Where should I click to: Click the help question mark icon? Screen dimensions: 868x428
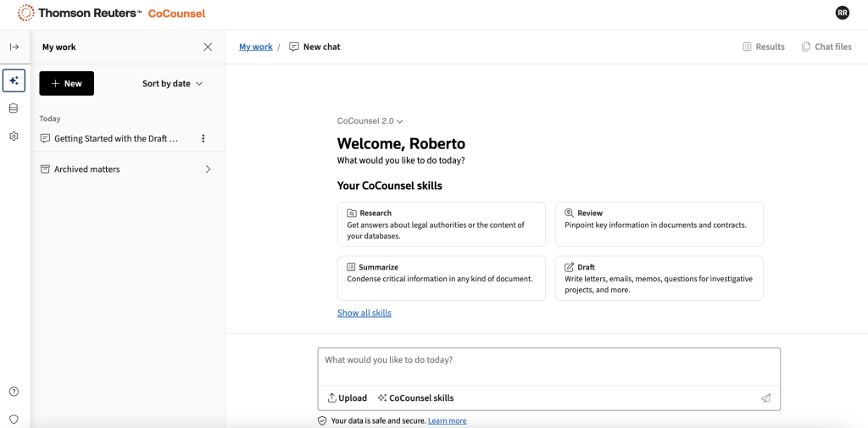point(14,392)
